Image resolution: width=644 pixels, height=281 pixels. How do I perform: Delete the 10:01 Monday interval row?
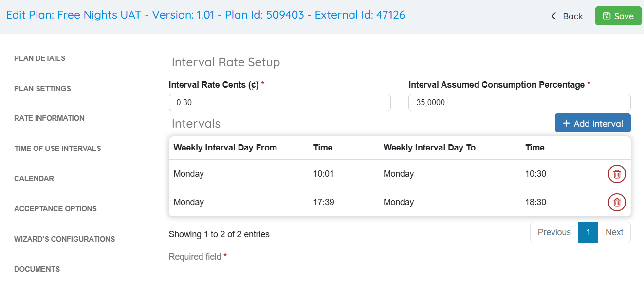(617, 174)
